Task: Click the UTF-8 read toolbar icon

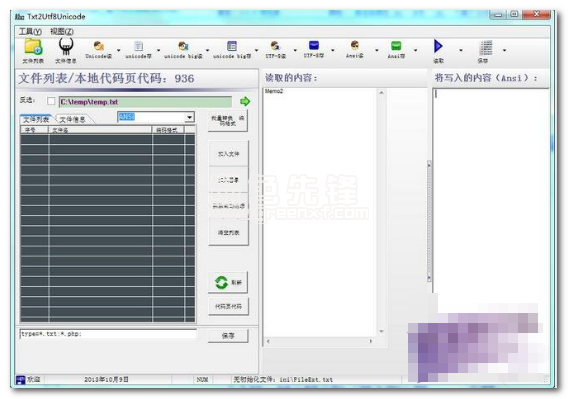Action: pyautogui.click(x=275, y=46)
